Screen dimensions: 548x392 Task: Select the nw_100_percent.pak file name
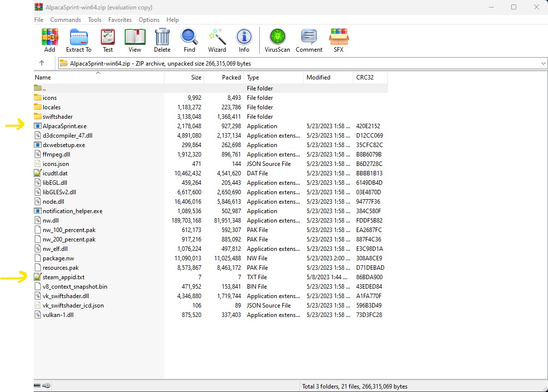pos(69,230)
